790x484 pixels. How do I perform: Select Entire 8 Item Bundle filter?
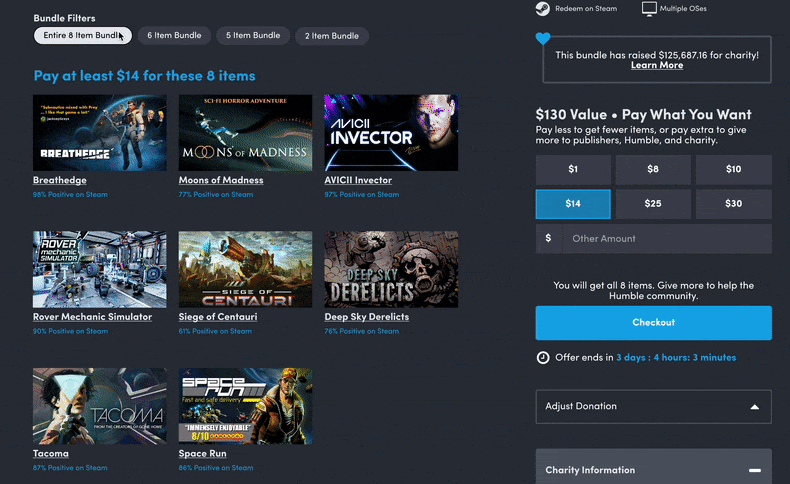coord(83,35)
